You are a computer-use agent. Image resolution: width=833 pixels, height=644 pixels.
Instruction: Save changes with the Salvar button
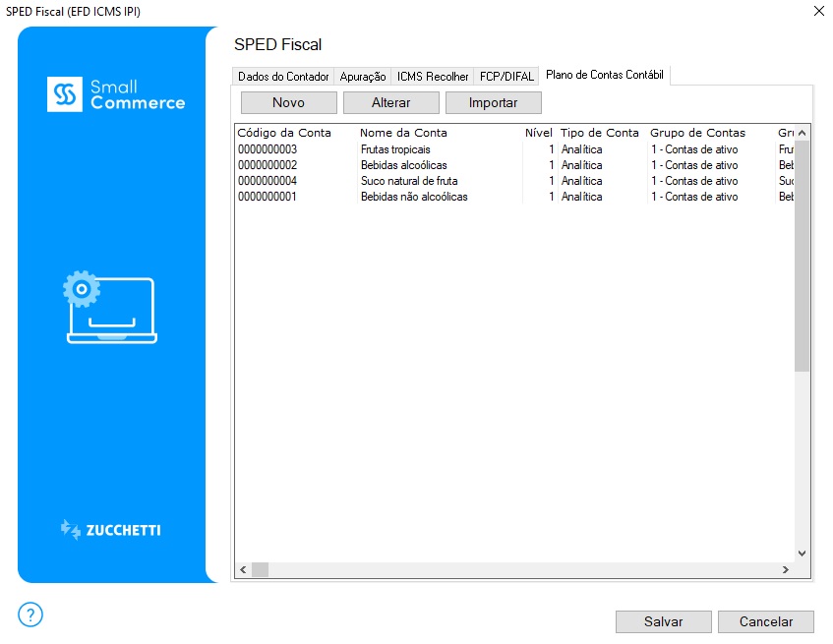pyautogui.click(x=663, y=621)
